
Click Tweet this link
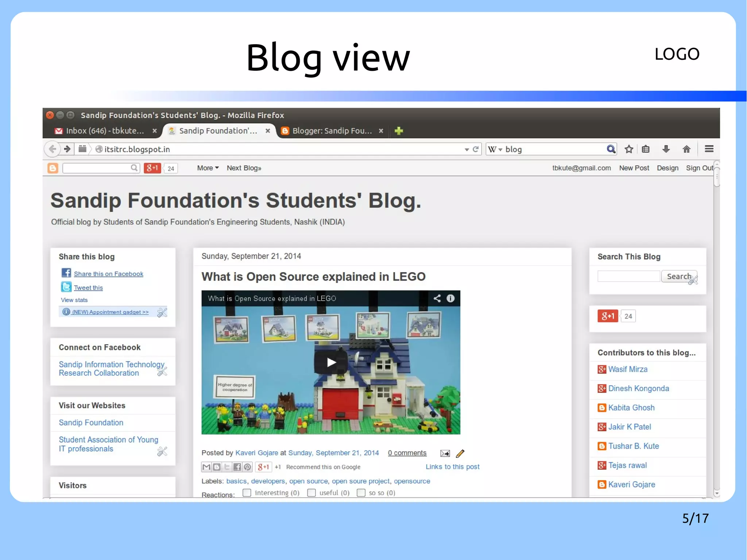88,287
